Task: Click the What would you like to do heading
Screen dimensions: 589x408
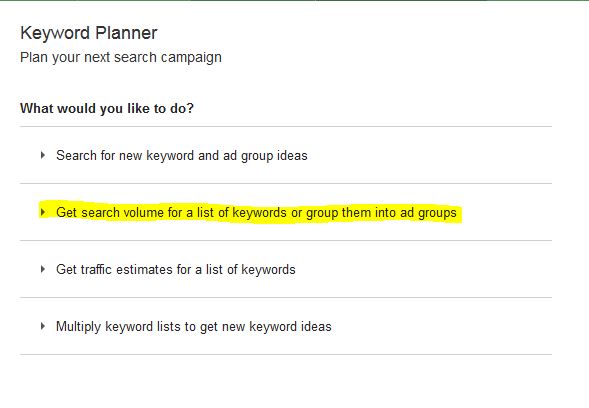Action: coord(107,109)
